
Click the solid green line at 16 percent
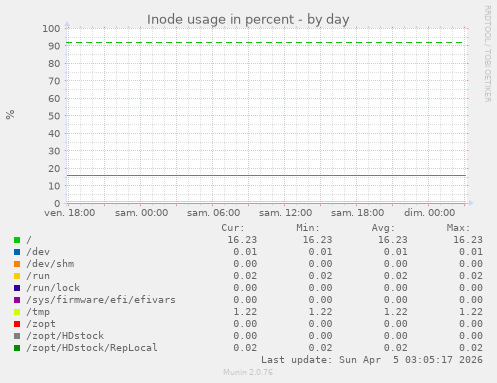point(266,175)
